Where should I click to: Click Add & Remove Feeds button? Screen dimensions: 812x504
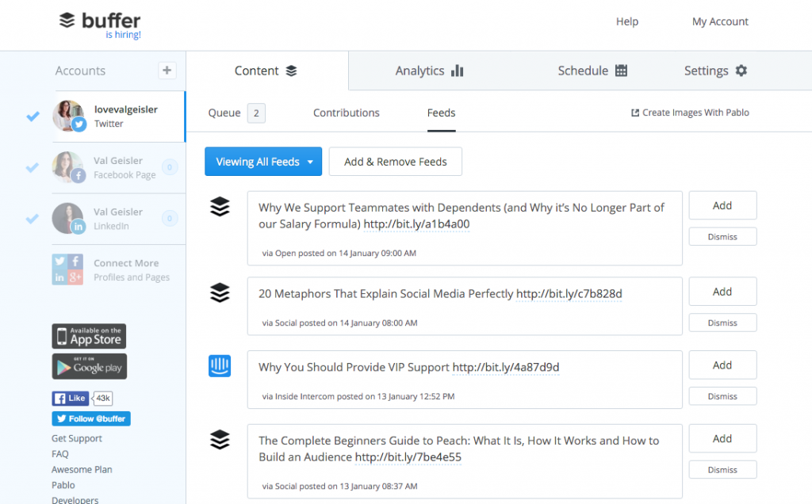coord(396,162)
